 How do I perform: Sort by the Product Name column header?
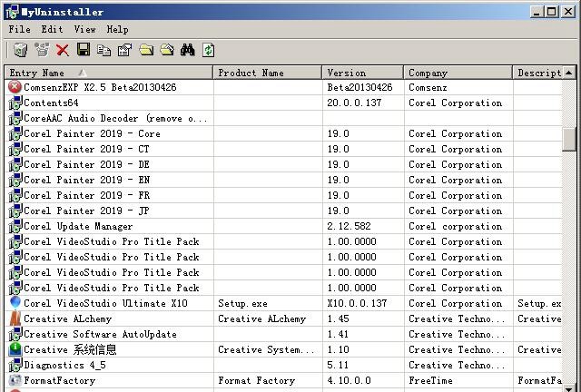tap(268, 73)
